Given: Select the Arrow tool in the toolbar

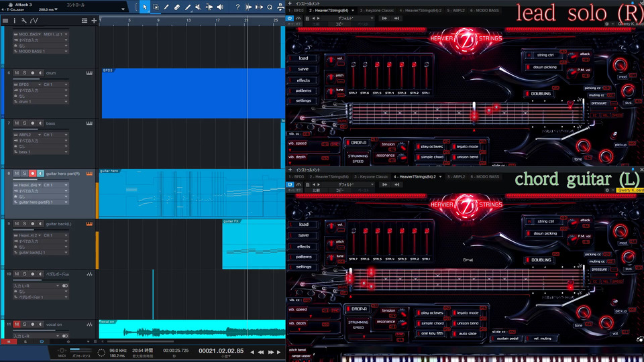Looking at the screenshot, I should click(145, 7).
